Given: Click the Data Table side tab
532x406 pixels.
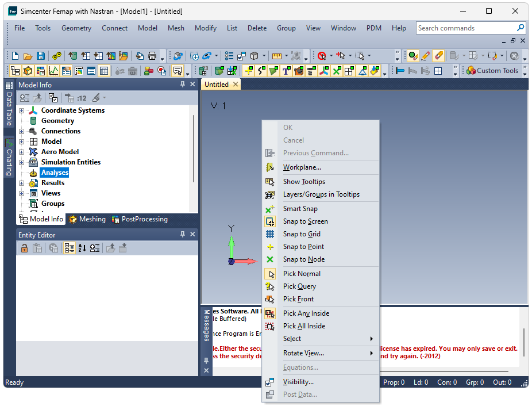Looking at the screenshot, I should pos(9,105).
